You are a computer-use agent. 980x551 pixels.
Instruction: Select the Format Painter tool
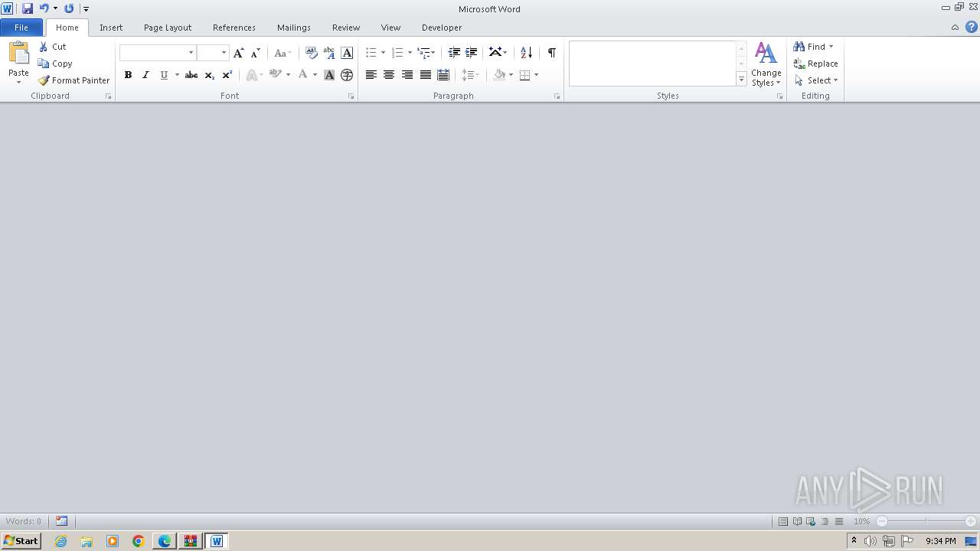pos(74,80)
